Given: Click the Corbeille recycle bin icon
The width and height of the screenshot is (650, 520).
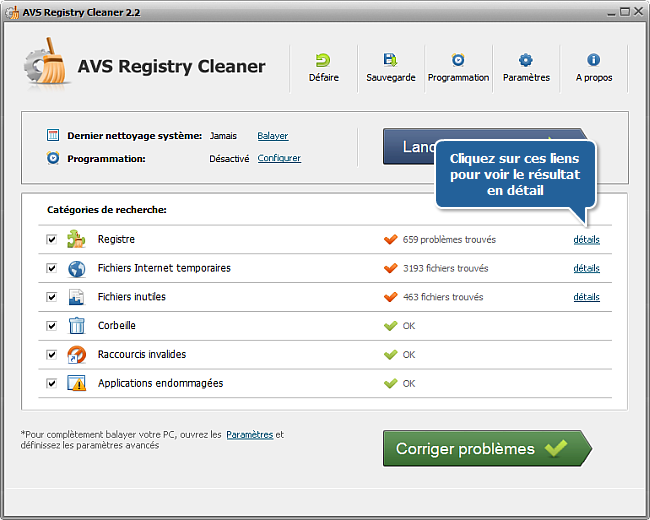Looking at the screenshot, I should point(77,326).
